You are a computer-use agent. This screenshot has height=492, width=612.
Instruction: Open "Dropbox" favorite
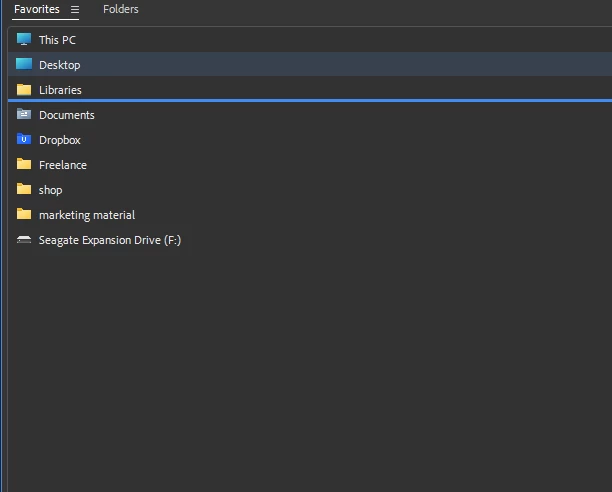(60, 140)
